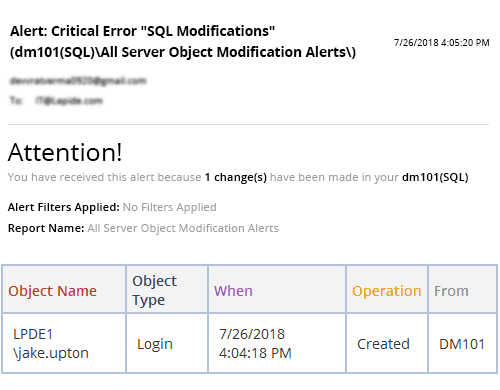
Task: Click 'All Server Object Modification Alerts' report value
Action: [183, 228]
